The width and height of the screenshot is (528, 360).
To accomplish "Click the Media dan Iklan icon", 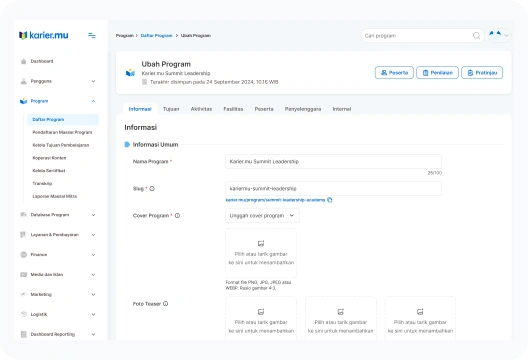I will click(24, 274).
